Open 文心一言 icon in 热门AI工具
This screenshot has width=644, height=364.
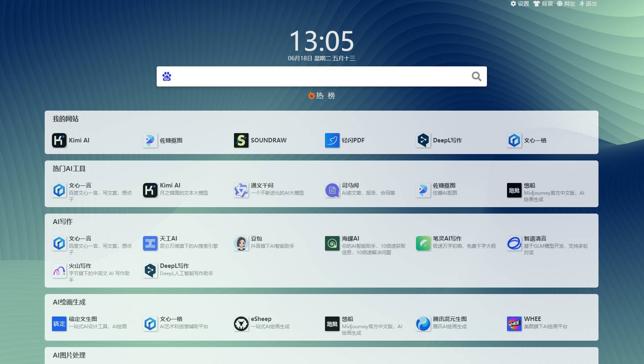pyautogui.click(x=59, y=190)
